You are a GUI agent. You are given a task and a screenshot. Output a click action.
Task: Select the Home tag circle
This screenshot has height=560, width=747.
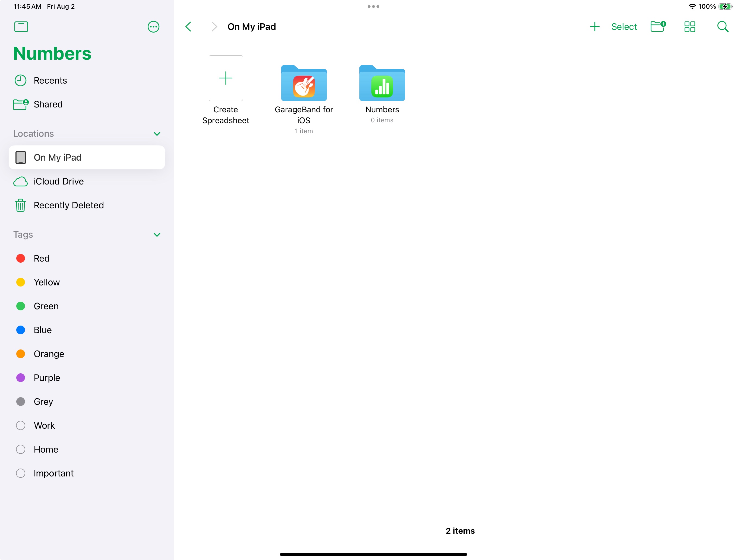[21, 449]
